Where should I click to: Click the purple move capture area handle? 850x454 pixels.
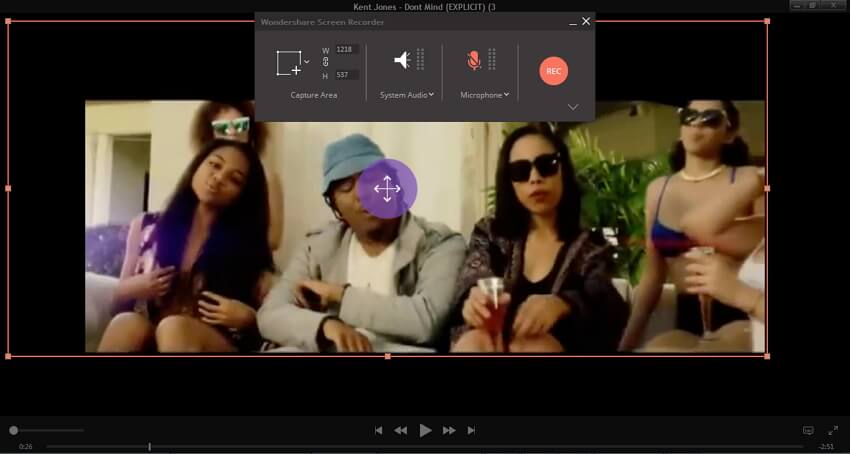click(387, 189)
